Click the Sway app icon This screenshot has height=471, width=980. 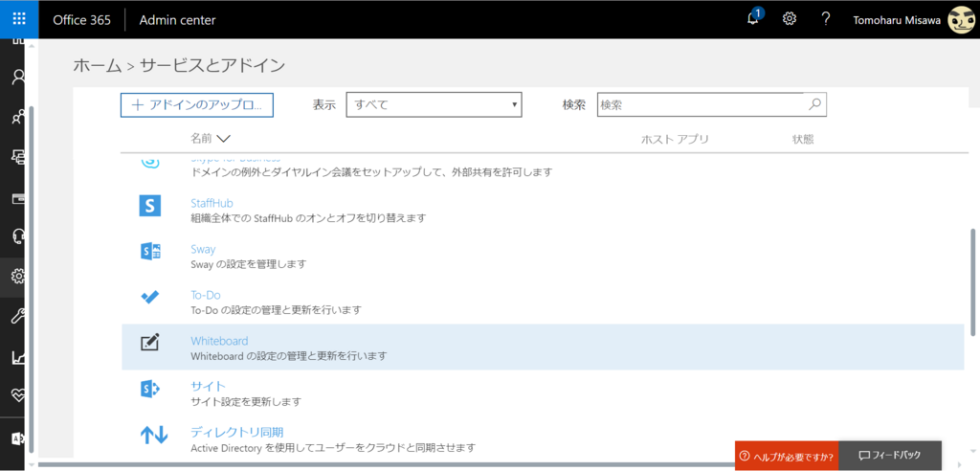[x=150, y=252]
